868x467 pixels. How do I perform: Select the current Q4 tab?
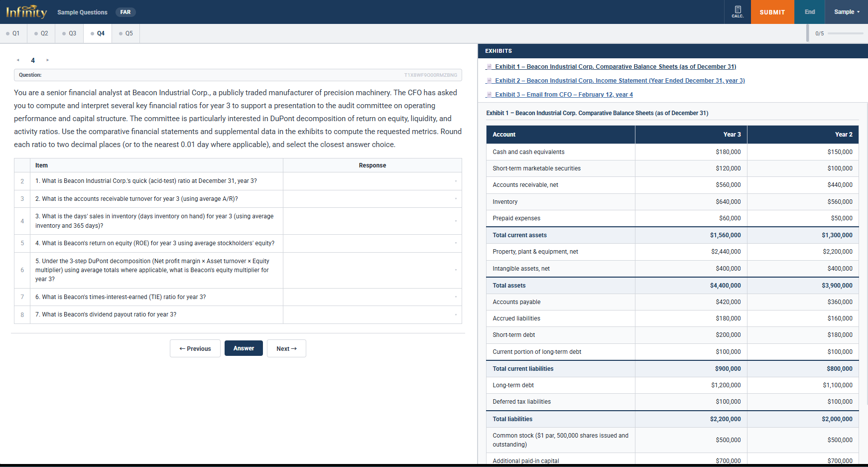coord(98,33)
